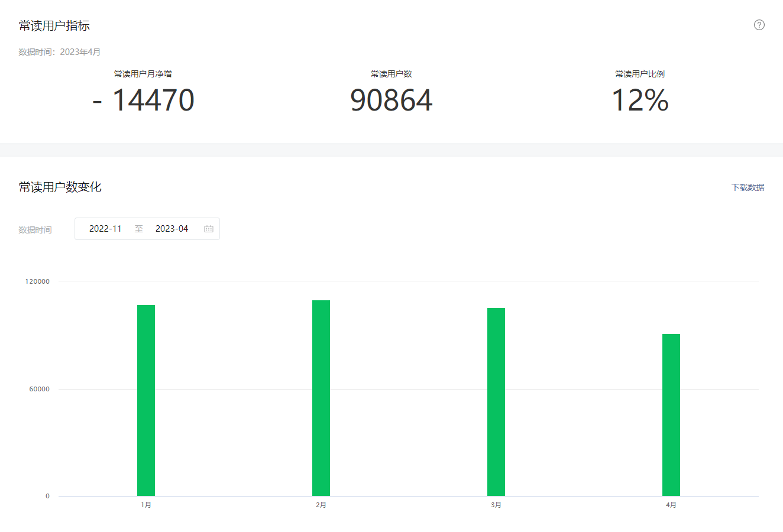
Task: Select the green bar for 2月
Action: [321, 398]
